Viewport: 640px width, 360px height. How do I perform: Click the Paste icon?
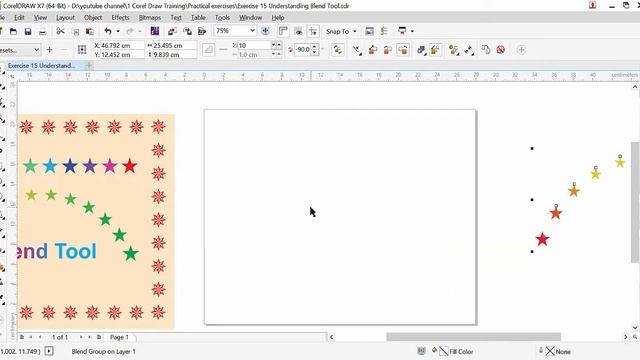pyautogui.click(x=90, y=31)
